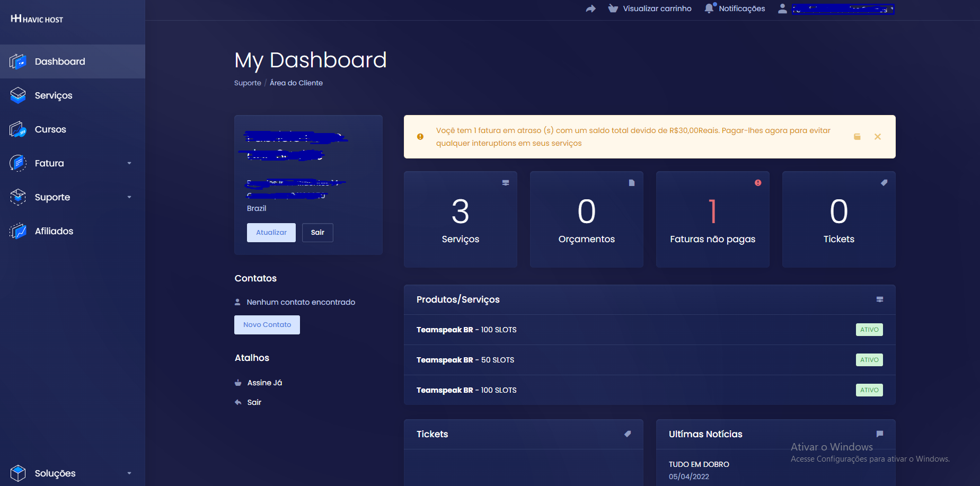Open Soluções menu item

(73, 473)
